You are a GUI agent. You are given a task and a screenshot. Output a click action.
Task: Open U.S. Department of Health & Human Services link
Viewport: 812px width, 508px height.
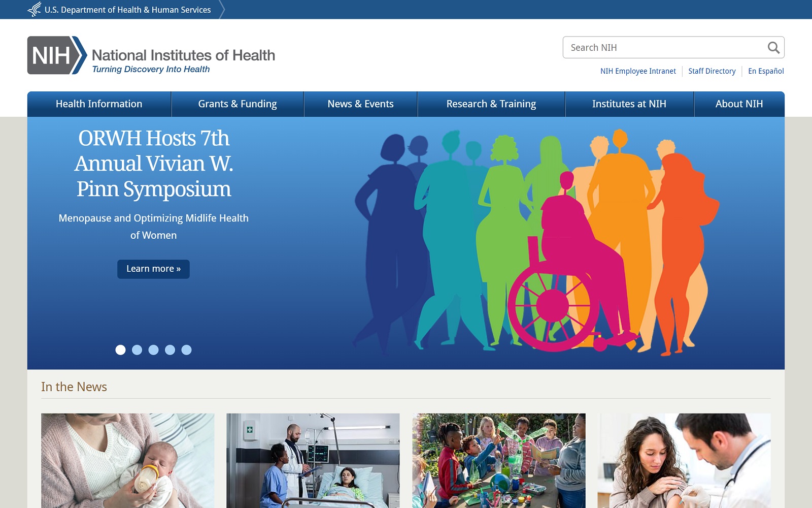coord(127,10)
